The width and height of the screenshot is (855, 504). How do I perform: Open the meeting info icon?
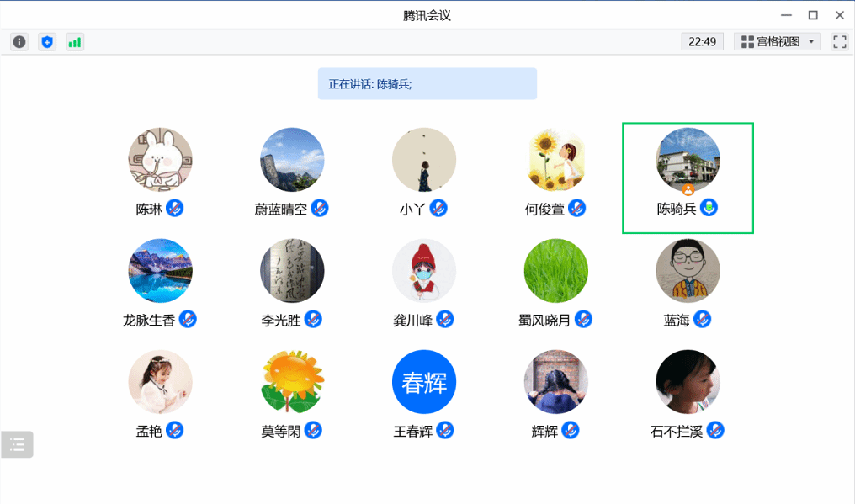pyautogui.click(x=19, y=42)
